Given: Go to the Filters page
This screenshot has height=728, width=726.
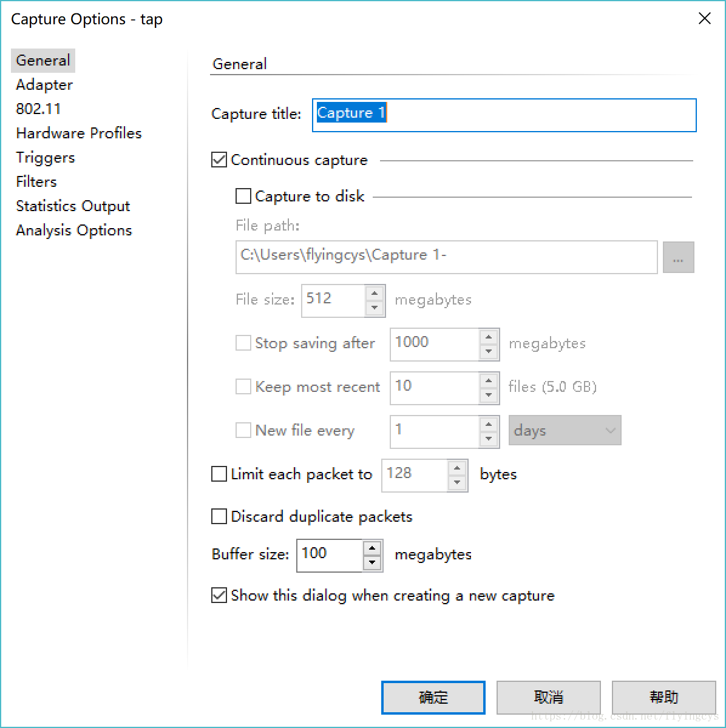Looking at the screenshot, I should [36, 182].
